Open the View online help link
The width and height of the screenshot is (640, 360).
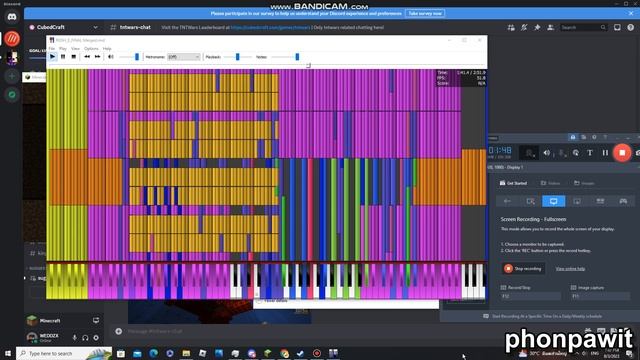coord(570,269)
